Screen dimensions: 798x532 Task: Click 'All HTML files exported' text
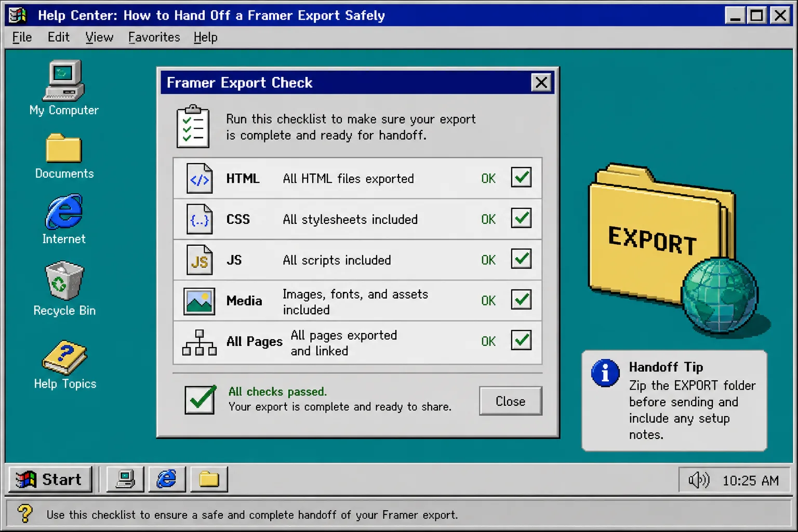(348, 179)
